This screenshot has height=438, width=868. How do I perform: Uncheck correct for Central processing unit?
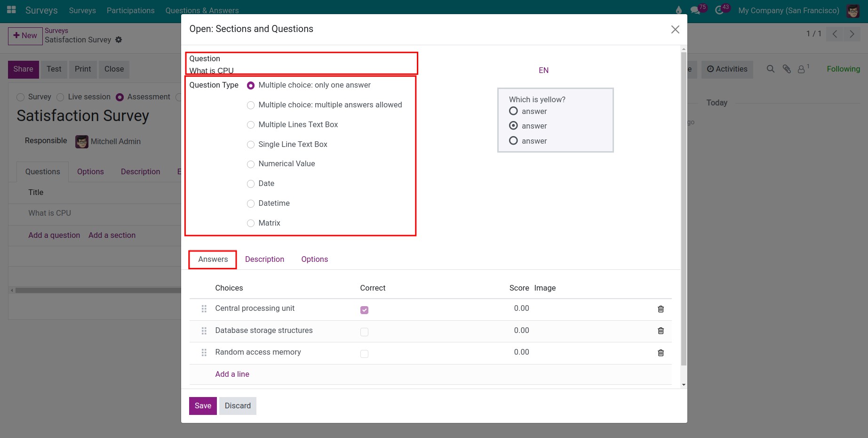(364, 310)
